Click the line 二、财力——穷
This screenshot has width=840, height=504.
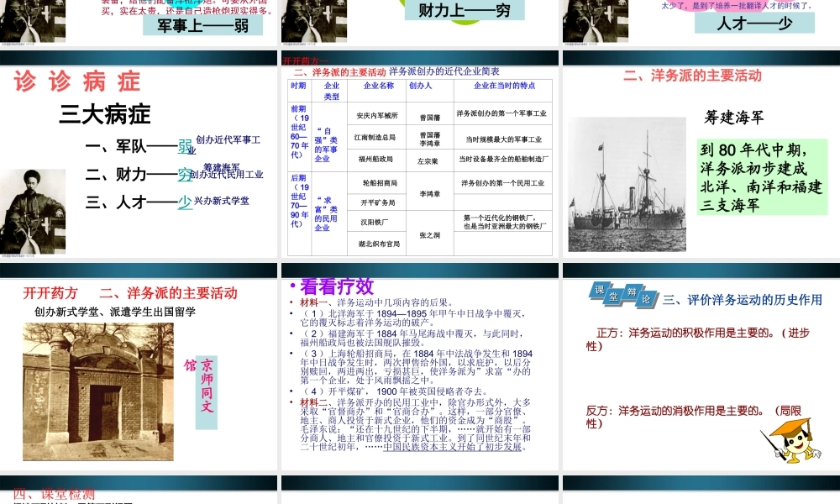point(139,174)
